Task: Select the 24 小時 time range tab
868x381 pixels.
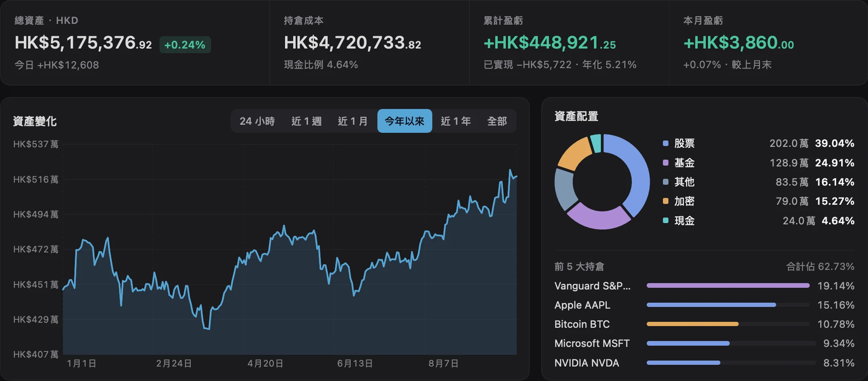Action: coord(257,121)
